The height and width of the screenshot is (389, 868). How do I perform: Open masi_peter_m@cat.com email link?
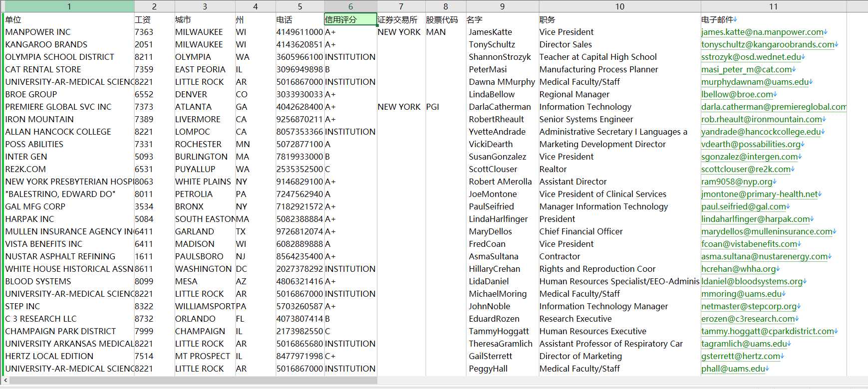746,69
